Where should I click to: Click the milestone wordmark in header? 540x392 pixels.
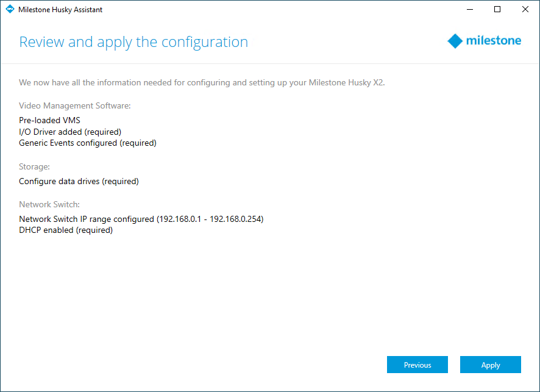click(x=493, y=41)
